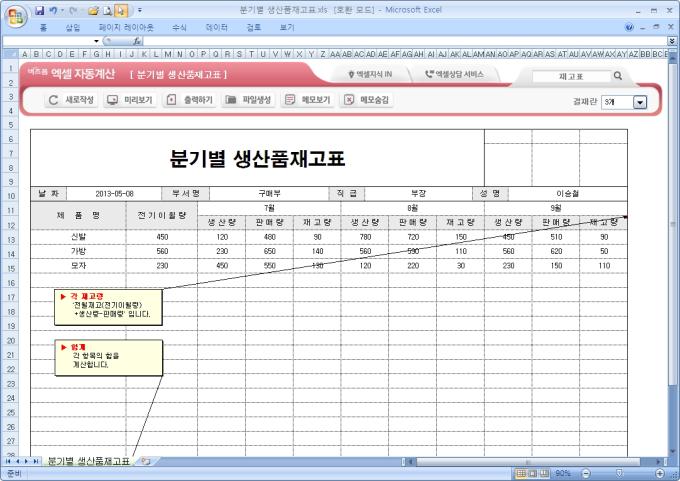The width and height of the screenshot is (680, 481).
Task: Click the Insert Function fx icon
Action: coord(136,41)
